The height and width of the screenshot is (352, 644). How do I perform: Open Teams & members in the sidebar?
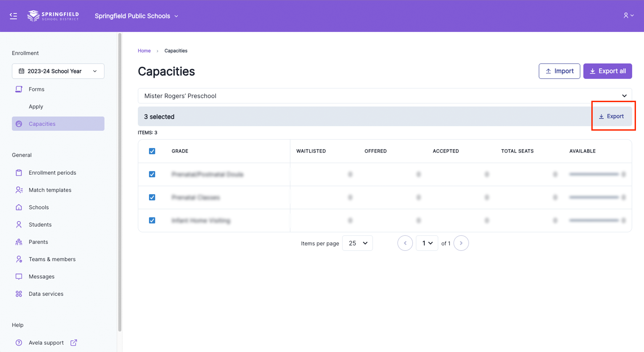tap(52, 259)
